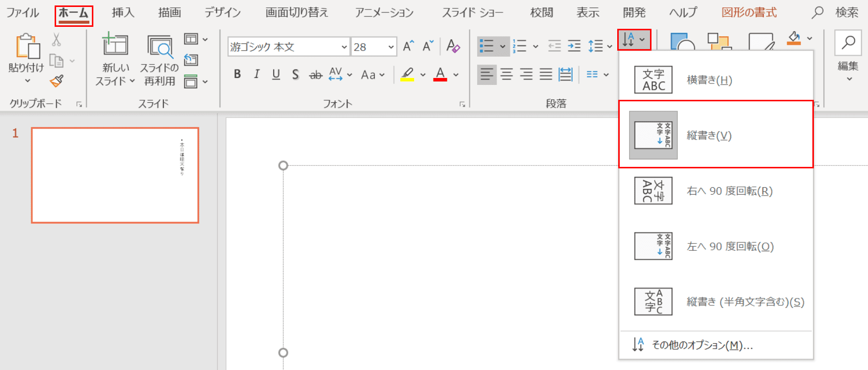Click the search magnifier next to 検索
Screen dimensions: 868x370
[817, 12]
